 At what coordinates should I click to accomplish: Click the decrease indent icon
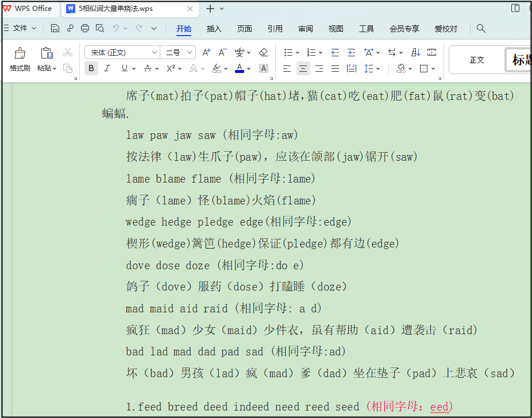(336, 52)
